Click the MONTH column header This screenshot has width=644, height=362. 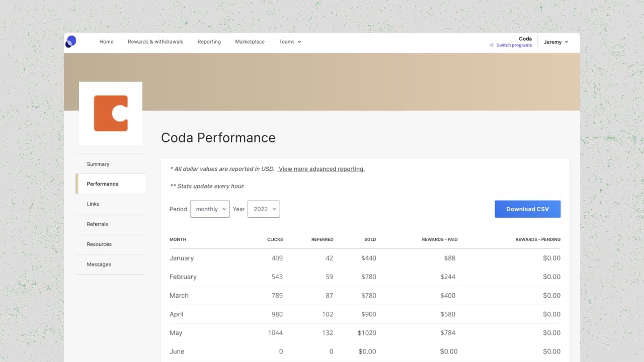(x=178, y=239)
